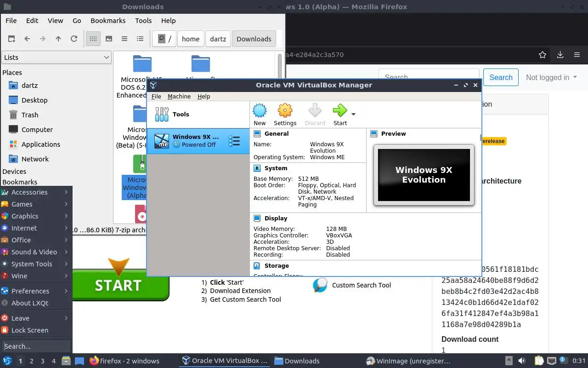Open Computer in Places sidebar

click(37, 130)
